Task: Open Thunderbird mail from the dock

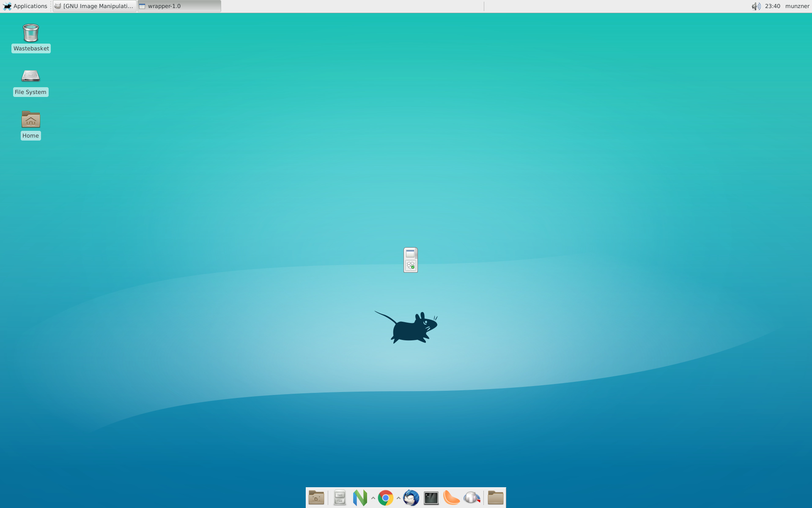Action: tap(411, 498)
